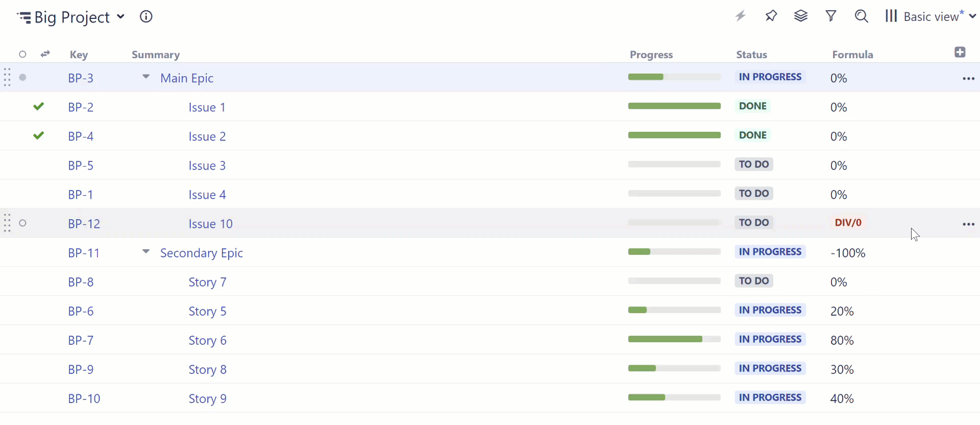Open the filter icon in the toolbar

pos(830,16)
